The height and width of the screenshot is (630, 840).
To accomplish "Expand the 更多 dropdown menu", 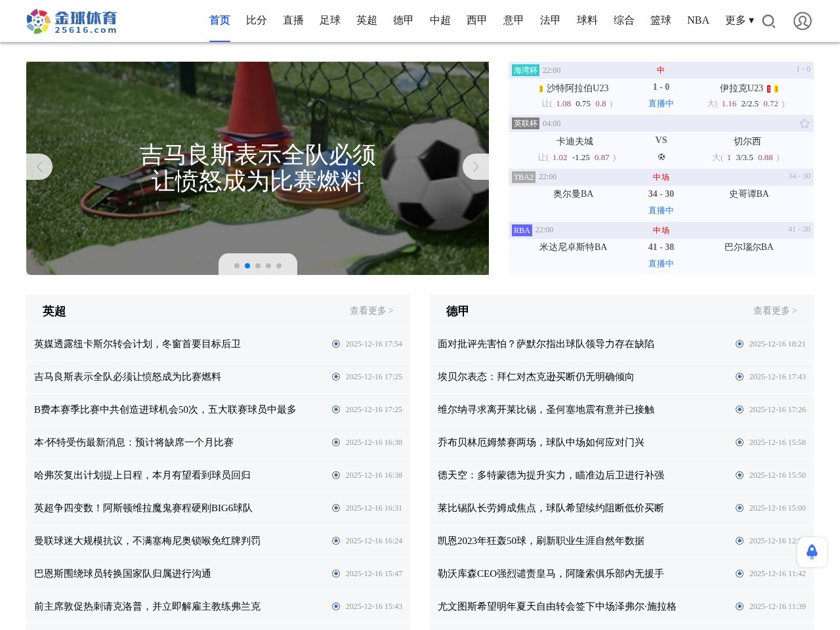I will coord(739,20).
